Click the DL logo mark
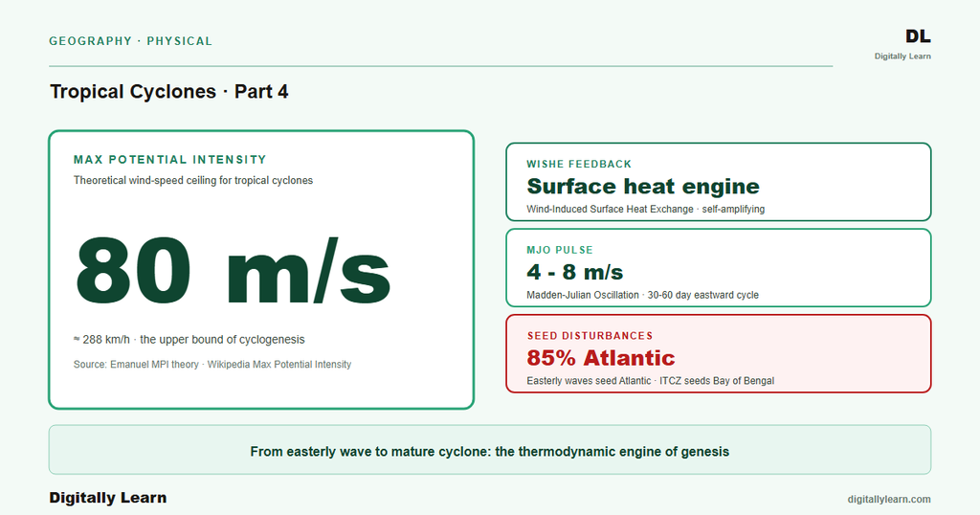 click(x=918, y=37)
